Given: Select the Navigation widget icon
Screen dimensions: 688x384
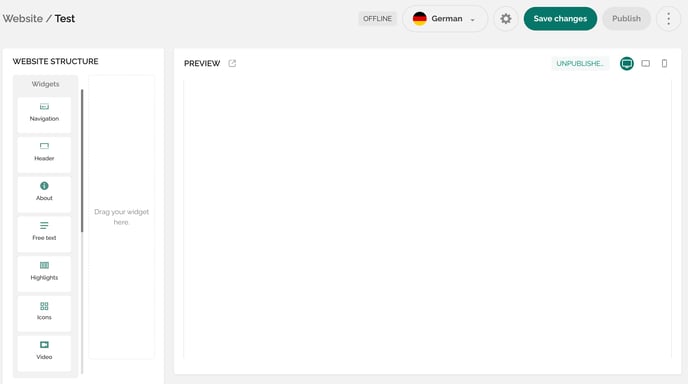Looking at the screenshot, I should coord(44,107).
